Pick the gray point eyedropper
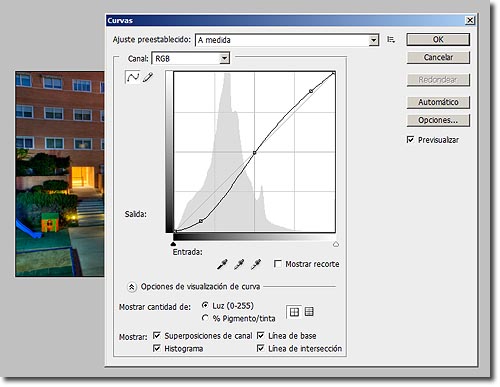The width and height of the screenshot is (500, 387). click(239, 264)
